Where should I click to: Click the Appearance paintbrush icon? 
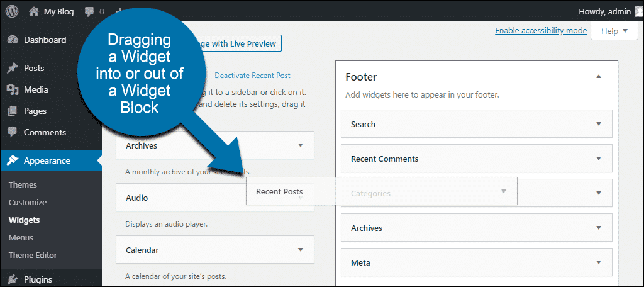point(13,160)
